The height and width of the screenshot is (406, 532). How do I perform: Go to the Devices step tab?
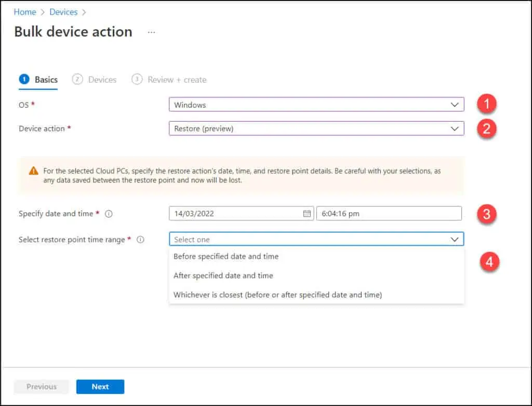click(95, 80)
